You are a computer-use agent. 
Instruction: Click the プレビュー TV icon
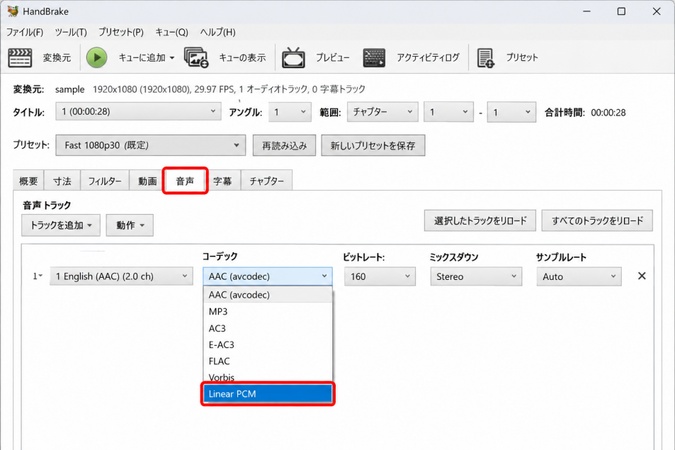tap(293, 58)
